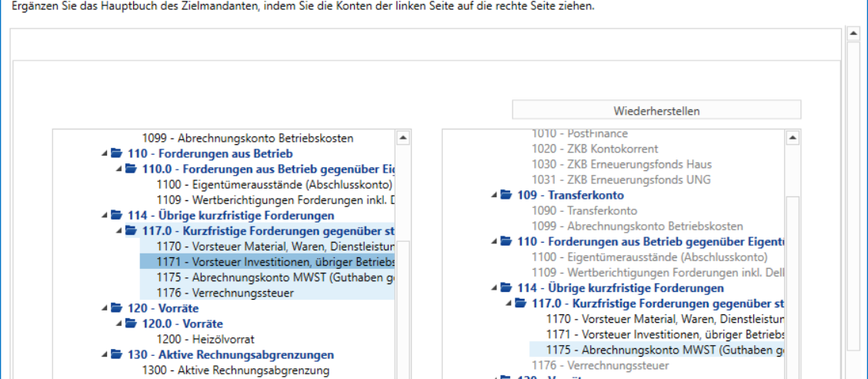
Task: Select 1170 - Vorsteuer Material in right tree
Action: tap(665, 319)
